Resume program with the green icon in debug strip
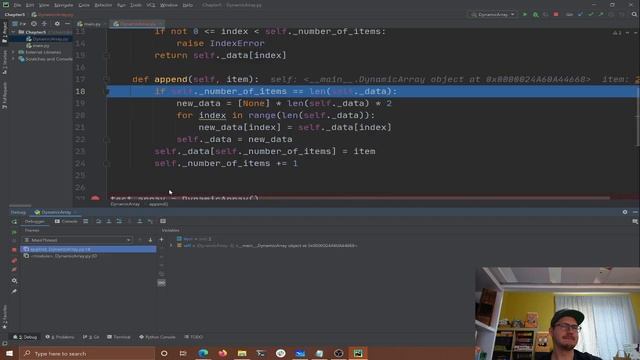Screen dimensions: 640x360 point(14,232)
